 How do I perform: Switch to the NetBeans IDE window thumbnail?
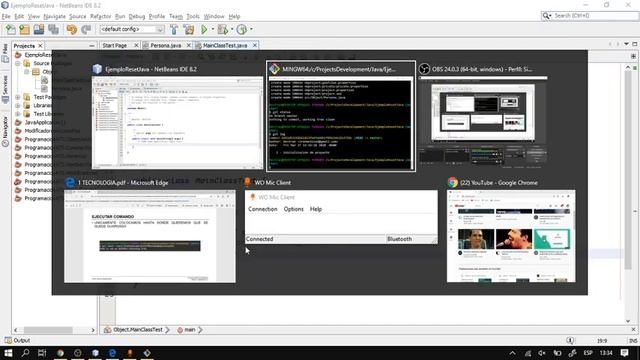(178, 123)
